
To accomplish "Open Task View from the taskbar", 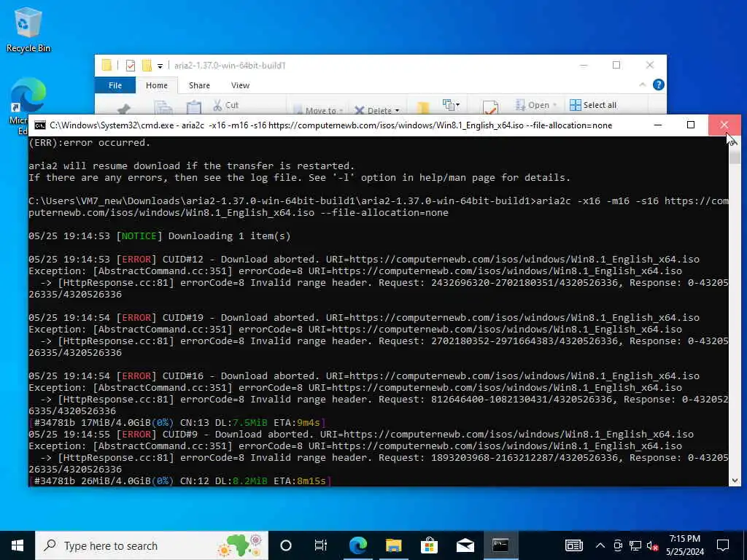I will 321,545.
